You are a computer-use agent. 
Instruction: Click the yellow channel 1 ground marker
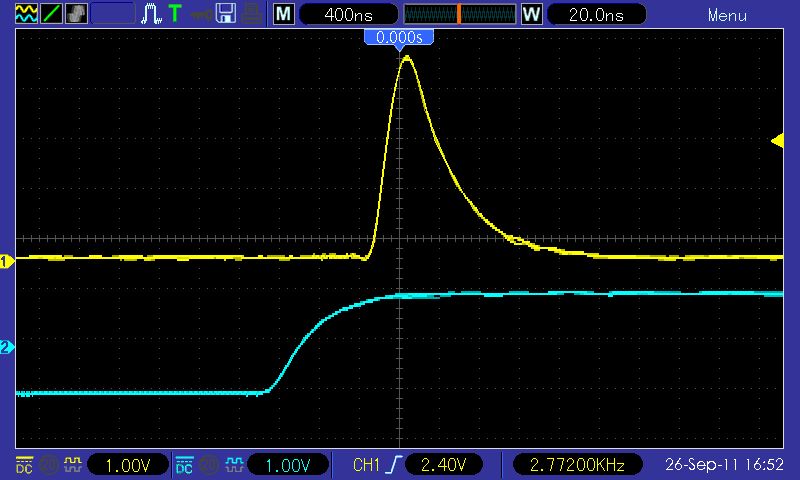point(7,262)
